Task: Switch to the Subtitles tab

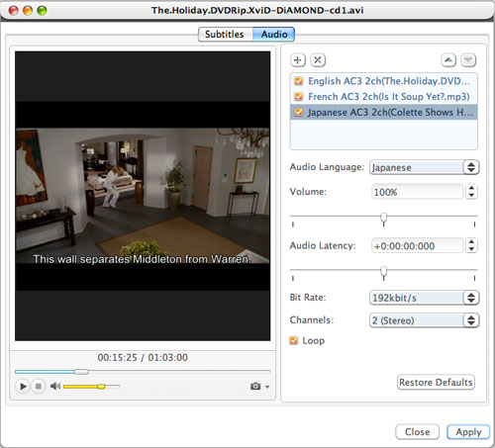Action: (x=225, y=35)
